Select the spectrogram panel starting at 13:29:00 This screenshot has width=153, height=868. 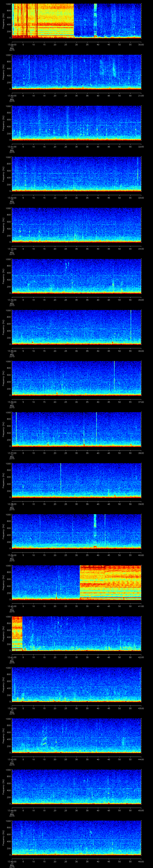click(x=76, y=21)
